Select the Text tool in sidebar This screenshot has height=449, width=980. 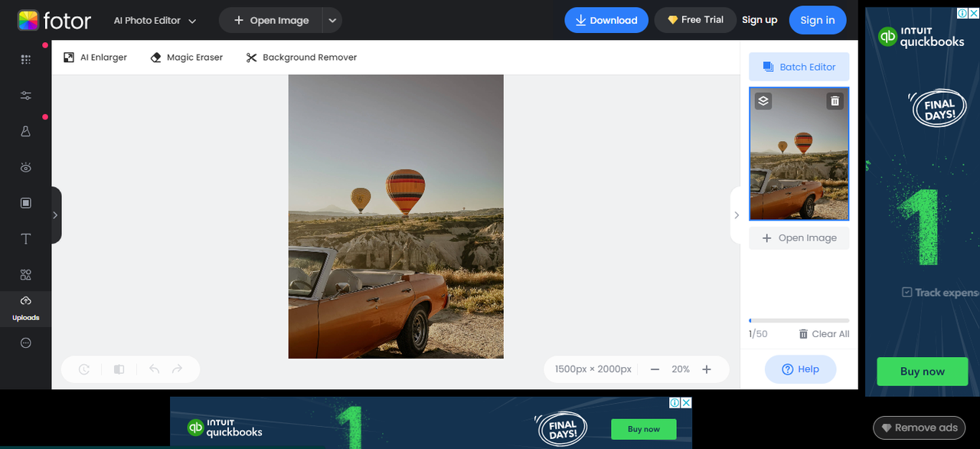tap(25, 239)
